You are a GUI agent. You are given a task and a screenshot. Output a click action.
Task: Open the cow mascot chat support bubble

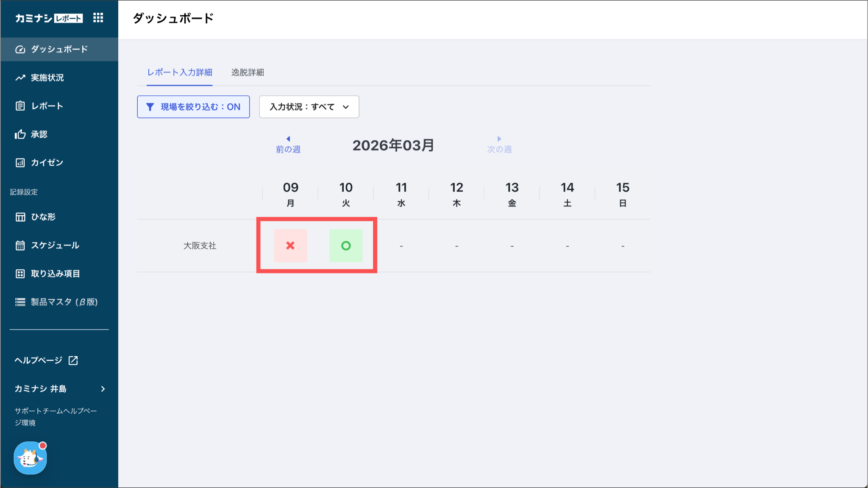[30, 458]
